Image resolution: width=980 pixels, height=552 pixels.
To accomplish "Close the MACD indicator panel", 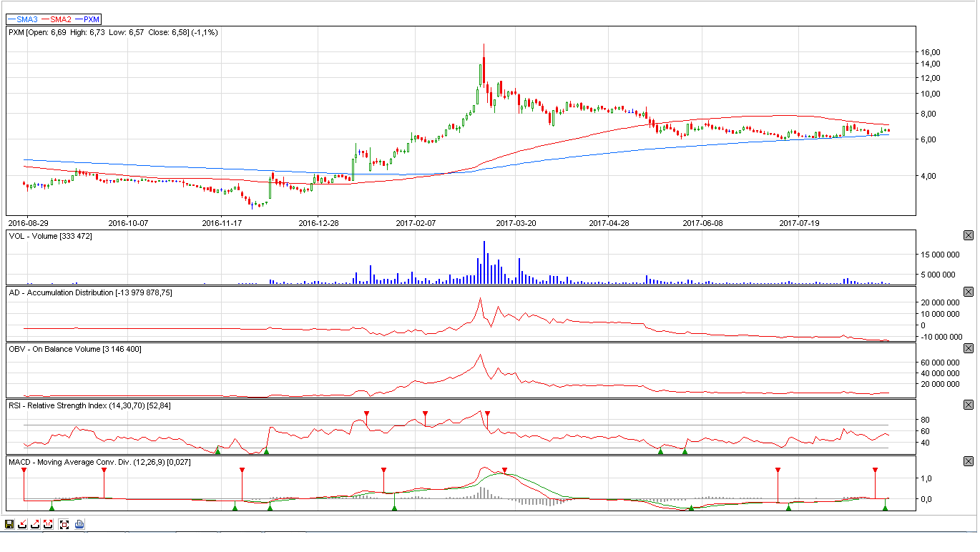I will (969, 461).
